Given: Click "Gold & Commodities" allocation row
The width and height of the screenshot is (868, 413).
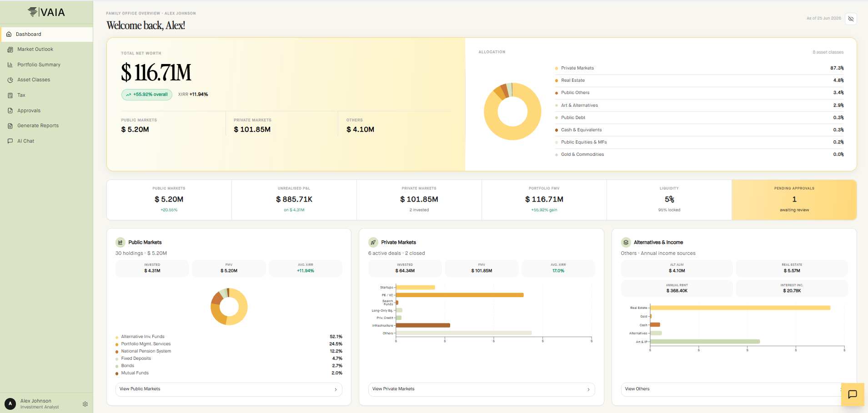Looking at the screenshot, I should pyautogui.click(x=699, y=154).
